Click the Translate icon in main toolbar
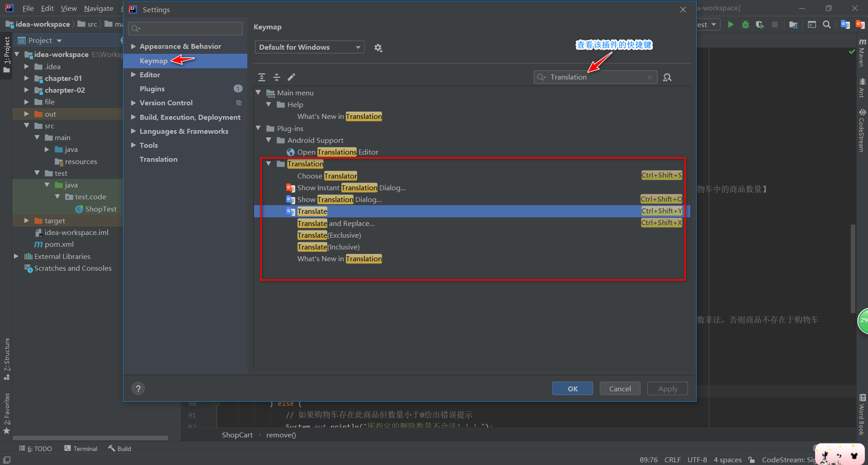This screenshot has height=465, width=868. click(845, 24)
